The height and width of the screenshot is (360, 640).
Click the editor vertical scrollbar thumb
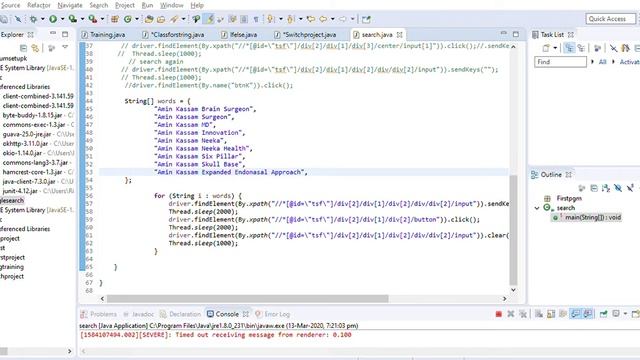coord(513,231)
